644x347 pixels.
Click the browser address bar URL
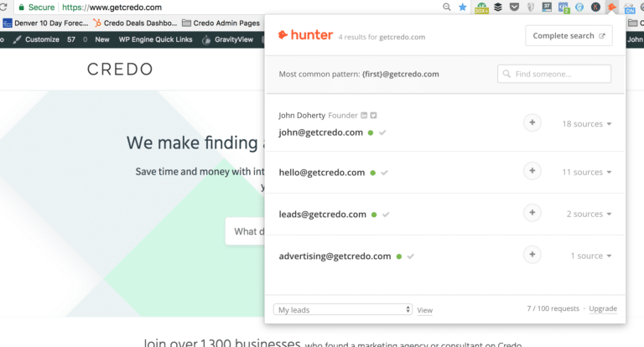[112, 8]
